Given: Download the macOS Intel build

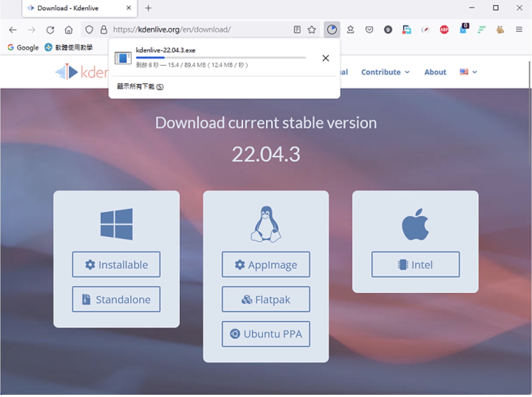Looking at the screenshot, I should point(415,265).
